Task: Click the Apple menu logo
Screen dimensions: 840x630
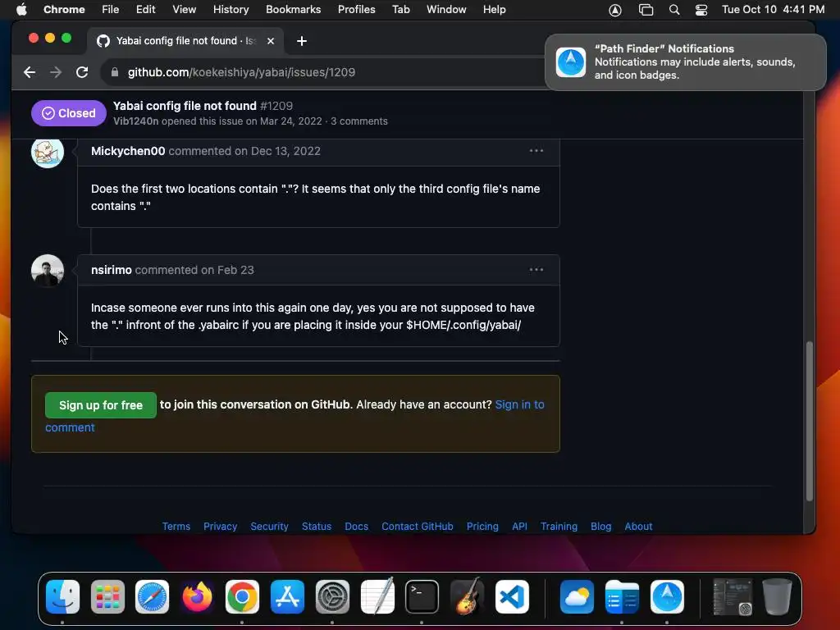Action: pos(21,10)
